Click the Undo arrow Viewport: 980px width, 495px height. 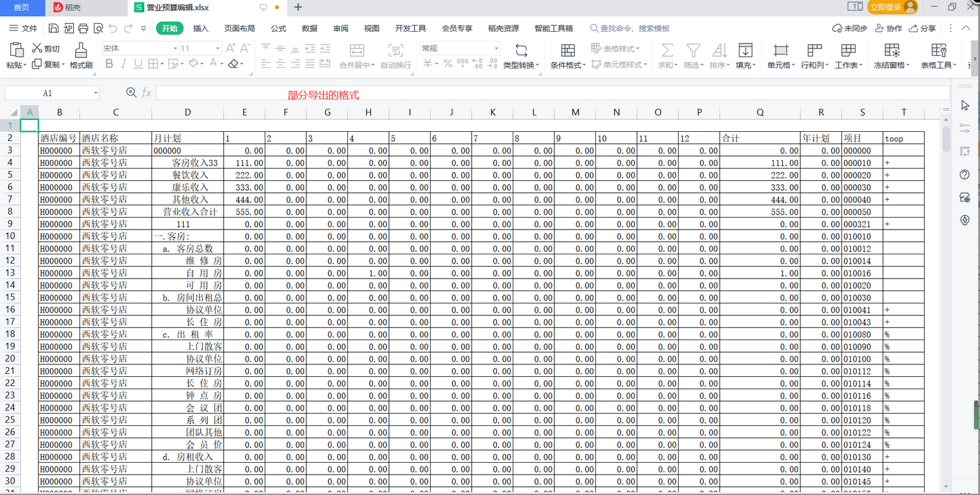tap(113, 28)
